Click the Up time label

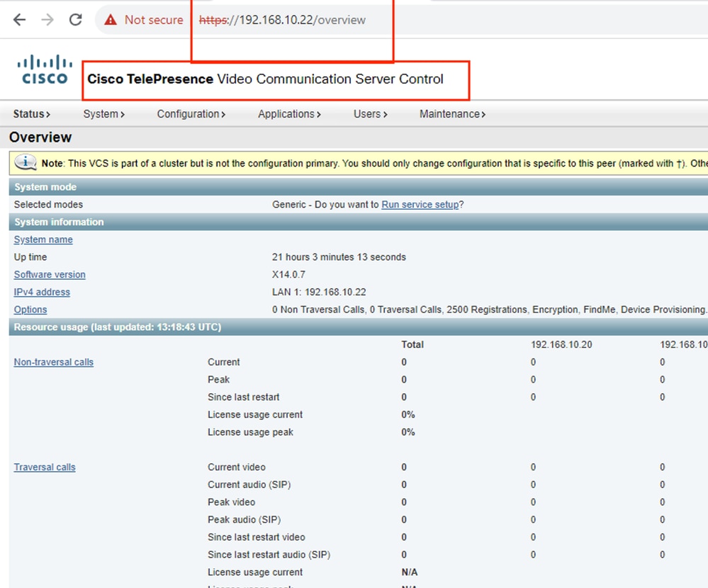(30, 257)
